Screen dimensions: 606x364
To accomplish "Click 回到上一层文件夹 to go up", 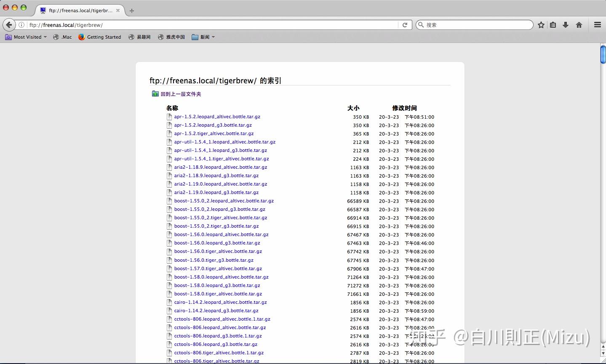I will pos(180,94).
